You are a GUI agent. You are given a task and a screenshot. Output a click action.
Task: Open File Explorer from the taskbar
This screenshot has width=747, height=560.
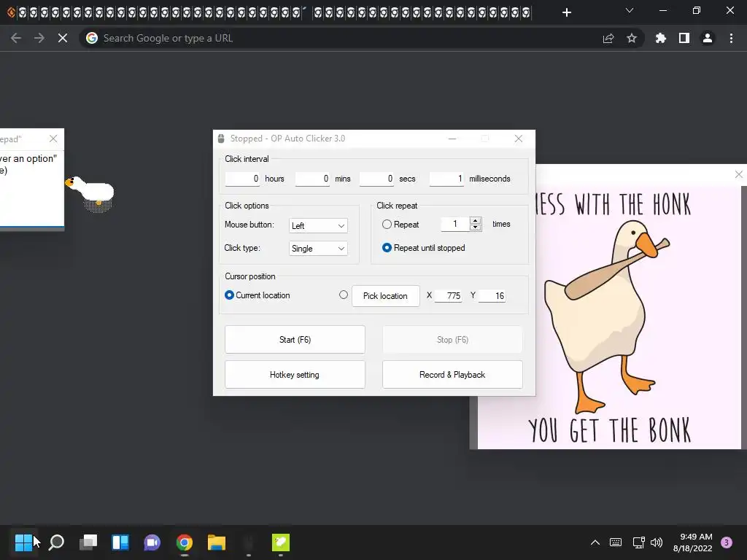216,542
